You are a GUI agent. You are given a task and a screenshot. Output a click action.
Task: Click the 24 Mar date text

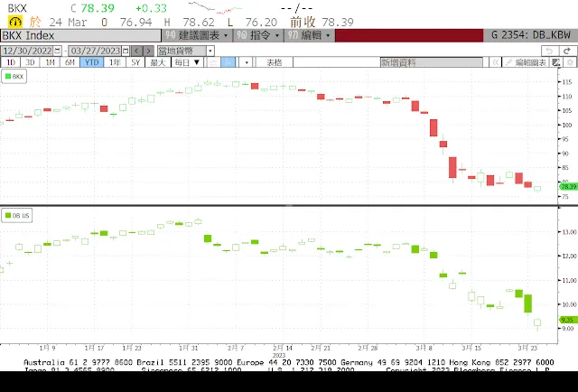pyautogui.click(x=68, y=22)
